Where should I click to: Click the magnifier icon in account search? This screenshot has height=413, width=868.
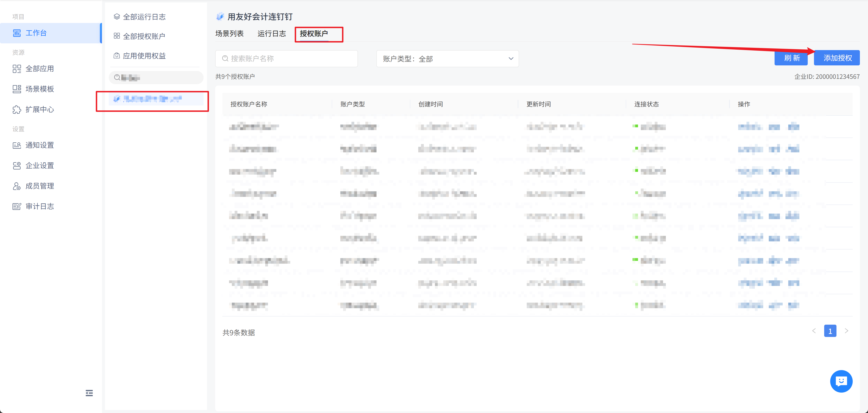pos(225,59)
